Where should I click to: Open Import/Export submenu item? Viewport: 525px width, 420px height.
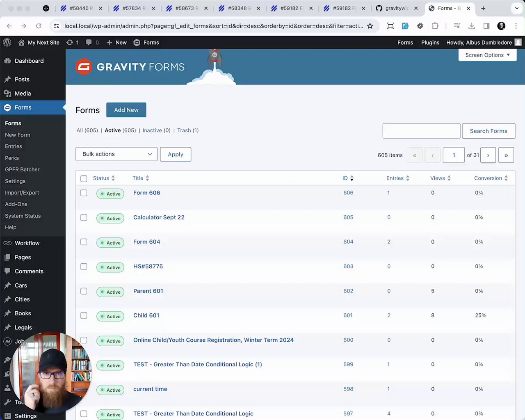point(22,193)
